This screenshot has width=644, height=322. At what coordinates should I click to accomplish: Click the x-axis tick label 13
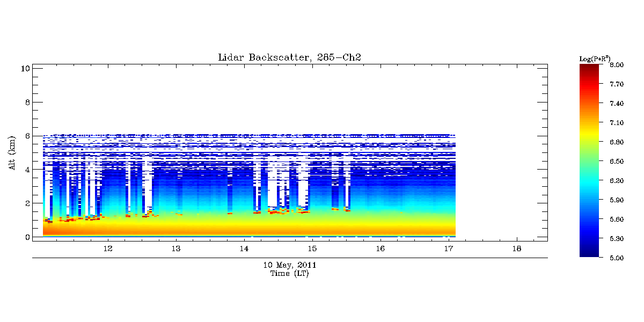176,248
